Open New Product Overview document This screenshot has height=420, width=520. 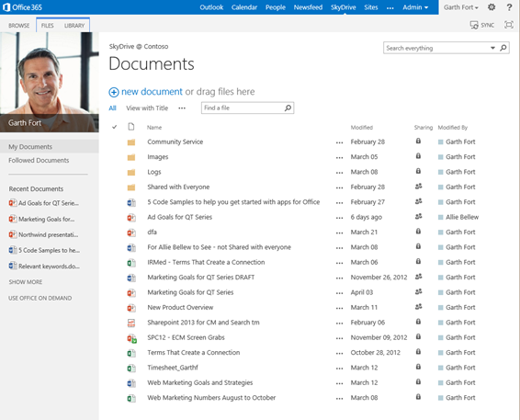(180, 307)
